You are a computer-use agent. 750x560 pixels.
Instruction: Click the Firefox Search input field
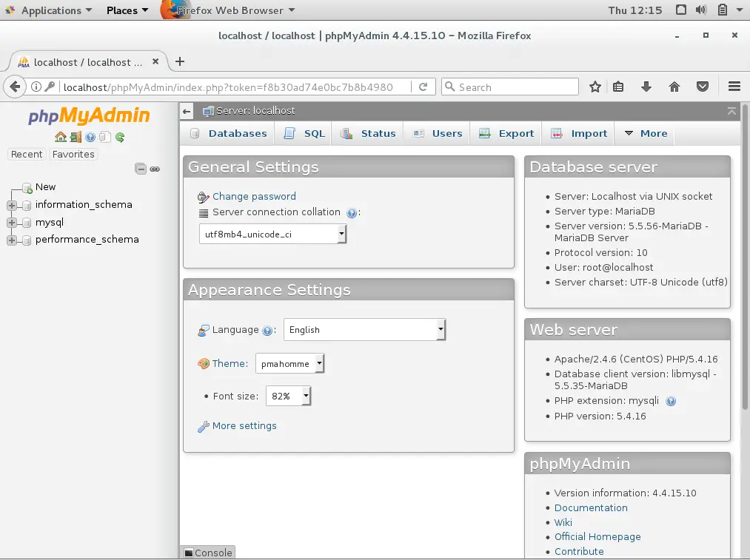(x=510, y=87)
